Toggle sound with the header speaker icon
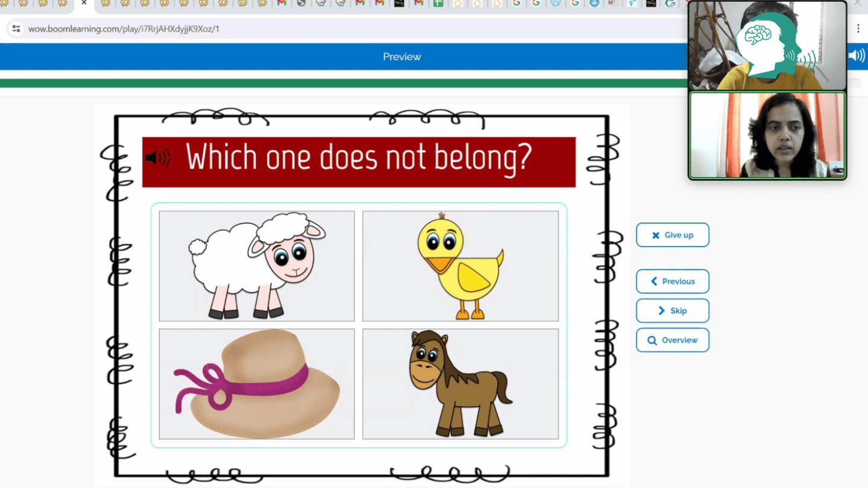Viewport: 868px width, 488px height. click(x=856, y=56)
